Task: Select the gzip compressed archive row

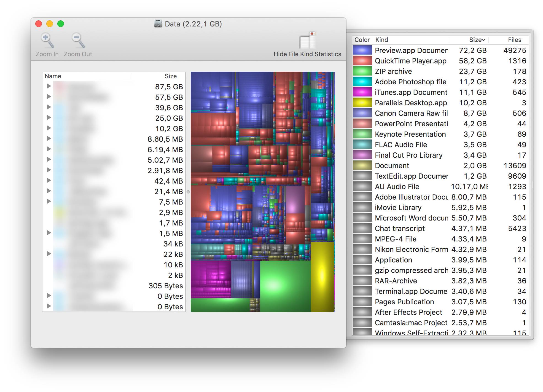Action: (x=440, y=270)
